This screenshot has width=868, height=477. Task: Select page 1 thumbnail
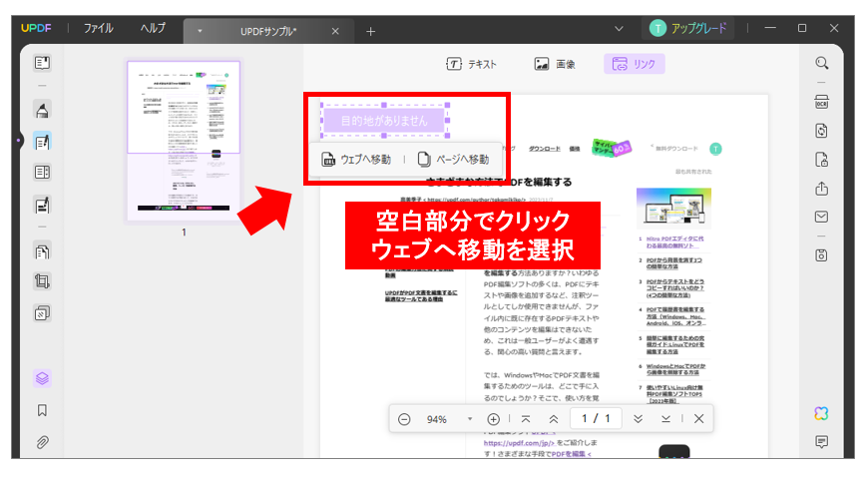(184, 142)
